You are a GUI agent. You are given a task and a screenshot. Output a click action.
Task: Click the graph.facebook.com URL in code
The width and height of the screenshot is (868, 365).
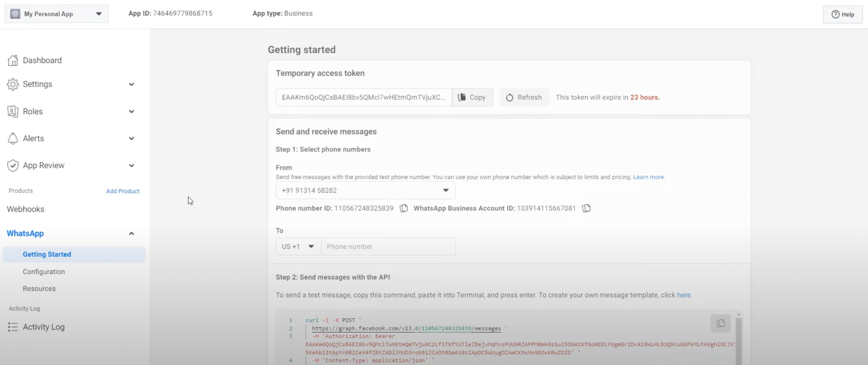click(x=406, y=328)
